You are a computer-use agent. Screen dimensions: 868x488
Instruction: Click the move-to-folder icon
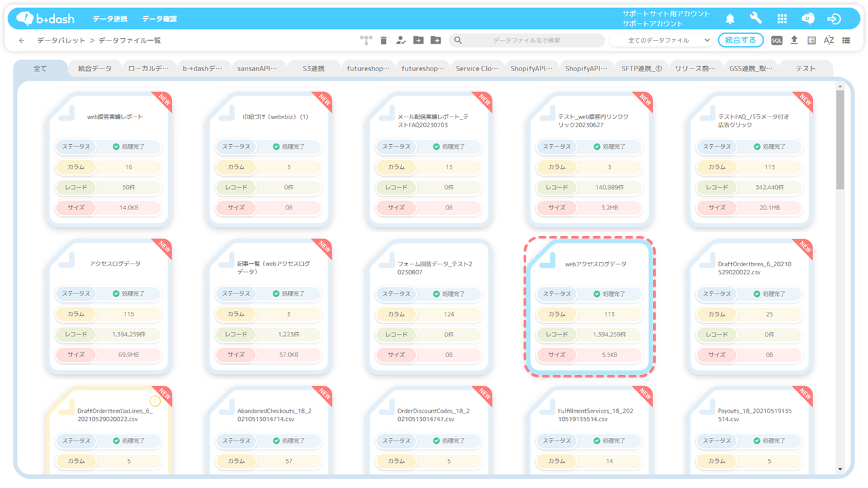pyautogui.click(x=418, y=41)
